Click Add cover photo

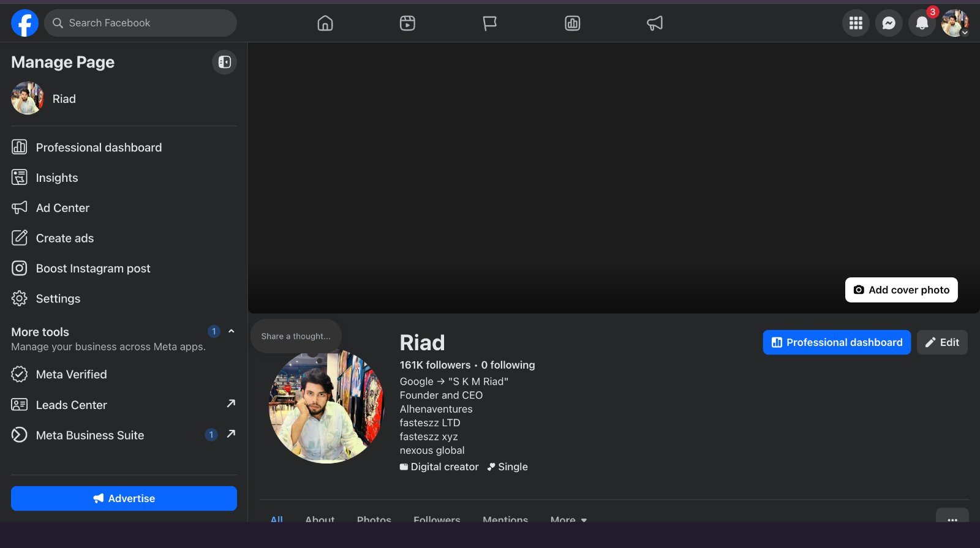pyautogui.click(x=901, y=290)
